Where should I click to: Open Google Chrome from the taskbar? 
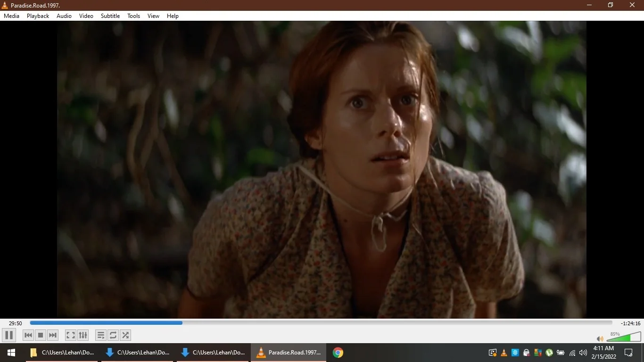point(338,353)
